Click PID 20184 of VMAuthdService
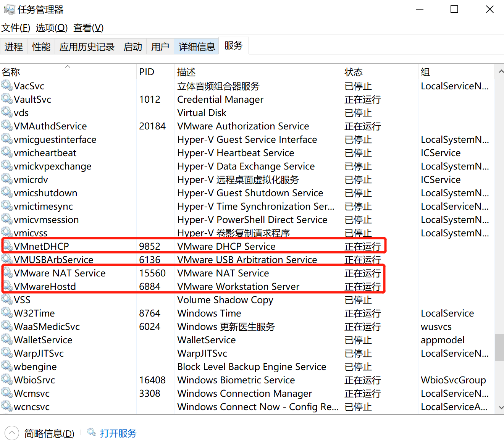This screenshot has height=446, width=504. (x=152, y=126)
